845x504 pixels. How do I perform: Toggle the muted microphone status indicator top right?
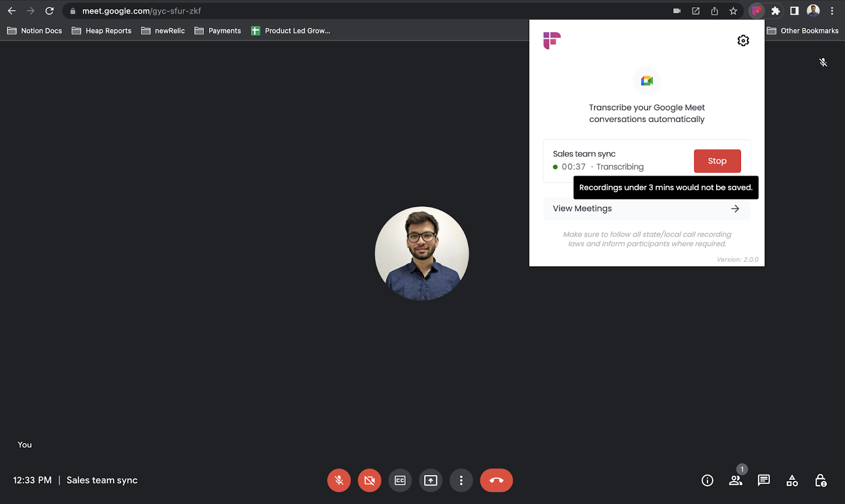[823, 62]
